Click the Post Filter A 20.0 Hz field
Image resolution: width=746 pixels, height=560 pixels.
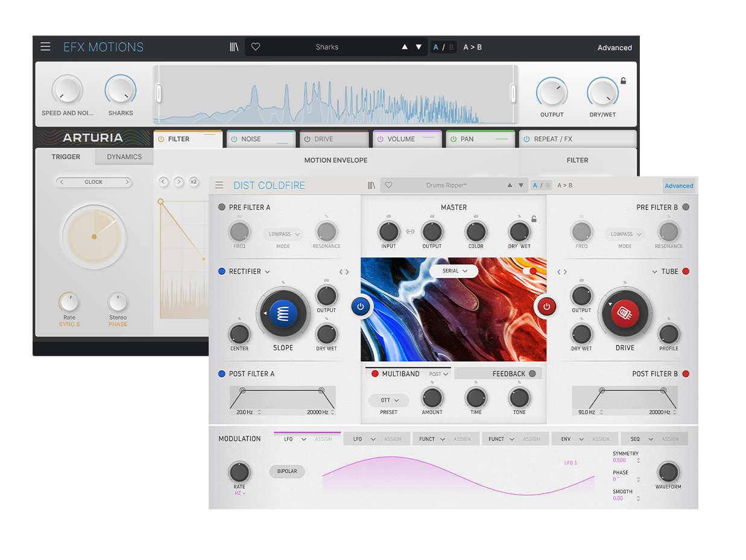point(248,412)
